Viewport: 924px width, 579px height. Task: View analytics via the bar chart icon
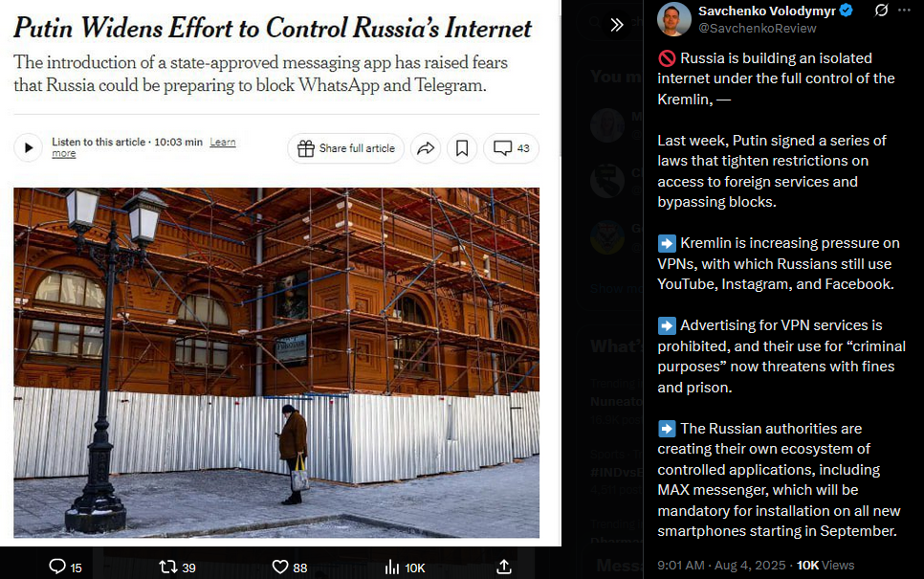(x=392, y=568)
